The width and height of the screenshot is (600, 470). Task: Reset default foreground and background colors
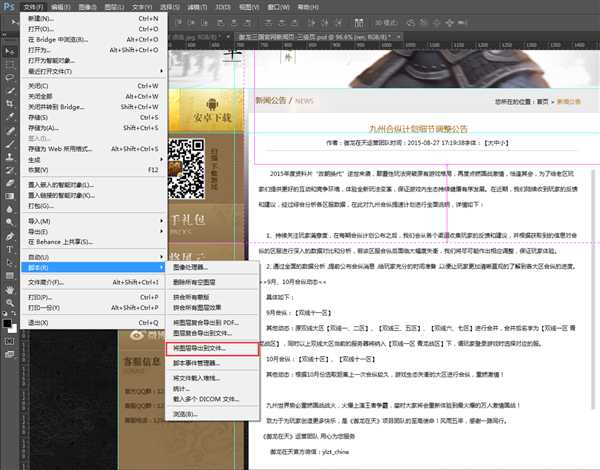[5, 313]
